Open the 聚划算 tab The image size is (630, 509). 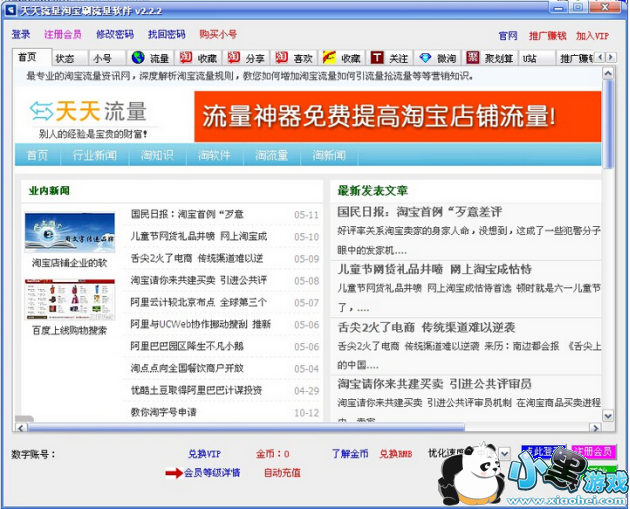click(488, 58)
